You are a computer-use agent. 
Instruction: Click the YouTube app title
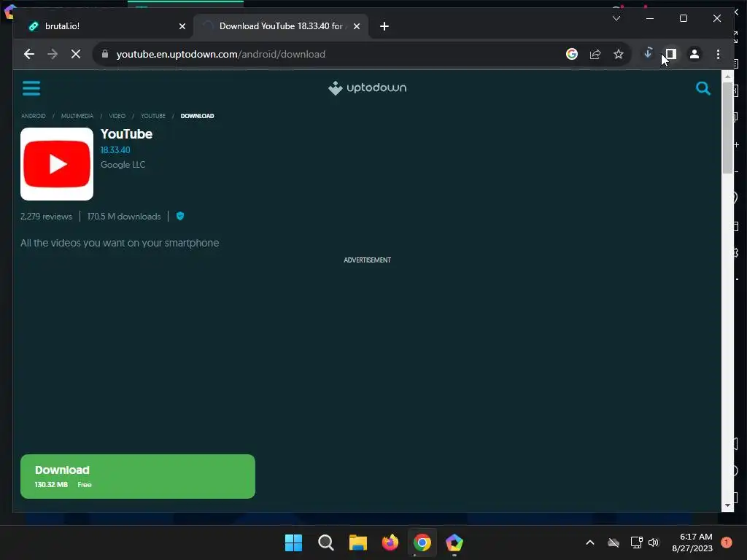click(x=126, y=134)
